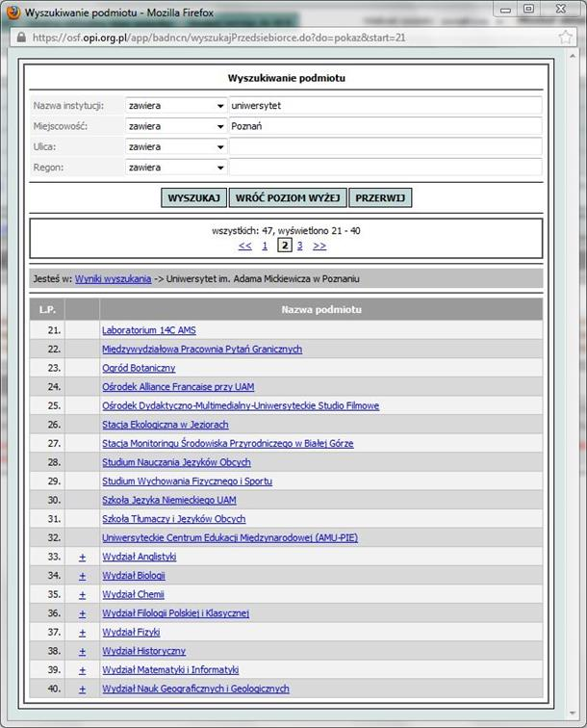Click row number 21. cell

coord(47,330)
